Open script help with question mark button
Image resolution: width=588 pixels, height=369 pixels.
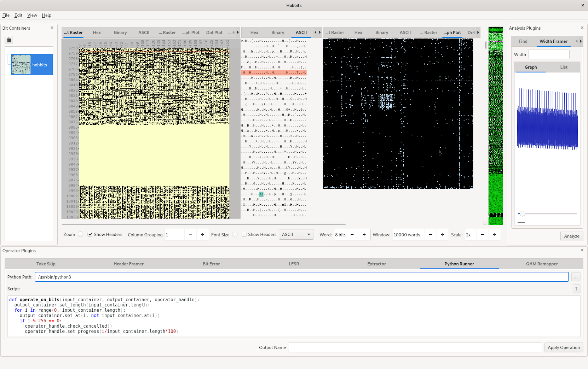[x=577, y=289]
